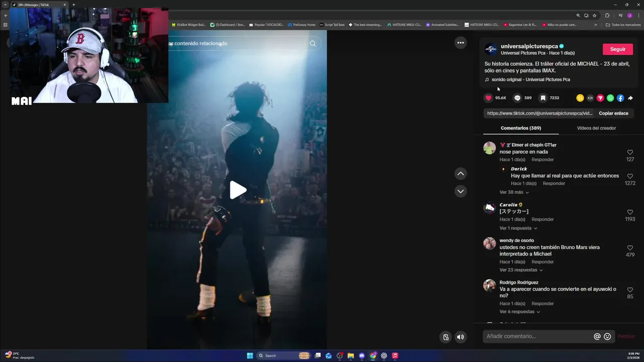This screenshot has width=644, height=362.
Task: Save video with bookmark icon
Action: pyautogui.click(x=543, y=98)
